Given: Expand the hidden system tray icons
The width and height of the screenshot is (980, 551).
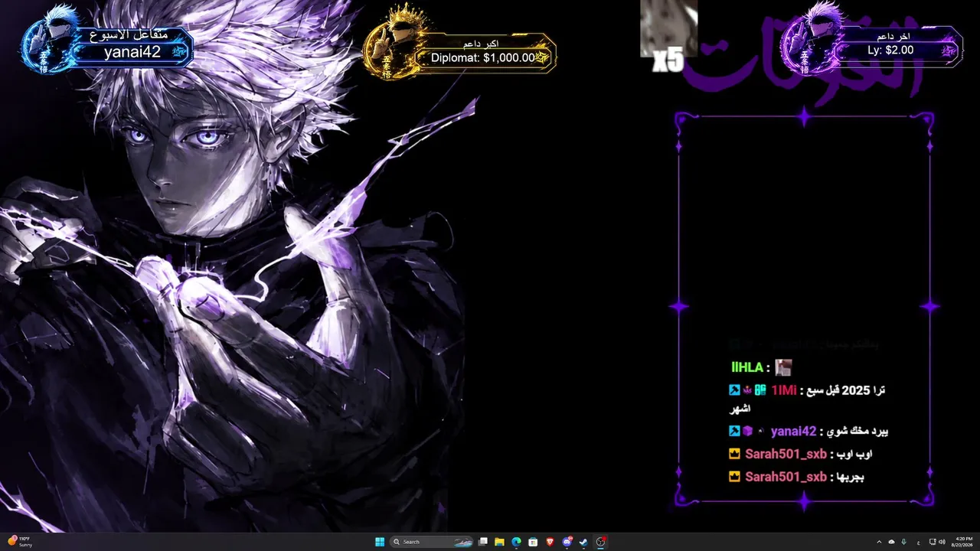Looking at the screenshot, I should pos(879,542).
